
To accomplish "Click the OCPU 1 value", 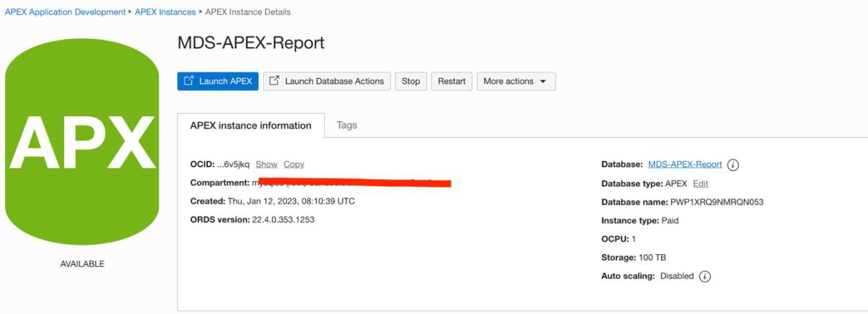I will coord(634,239).
